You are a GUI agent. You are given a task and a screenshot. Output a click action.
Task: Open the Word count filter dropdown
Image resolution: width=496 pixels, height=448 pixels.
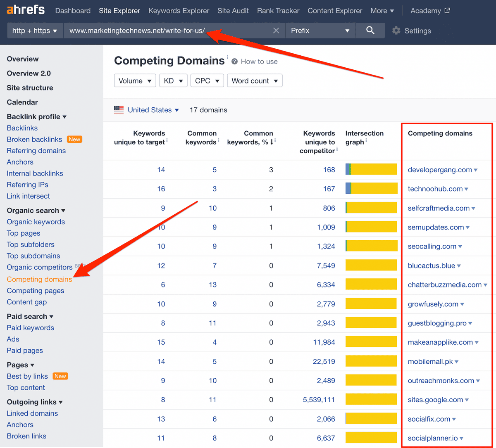click(255, 81)
